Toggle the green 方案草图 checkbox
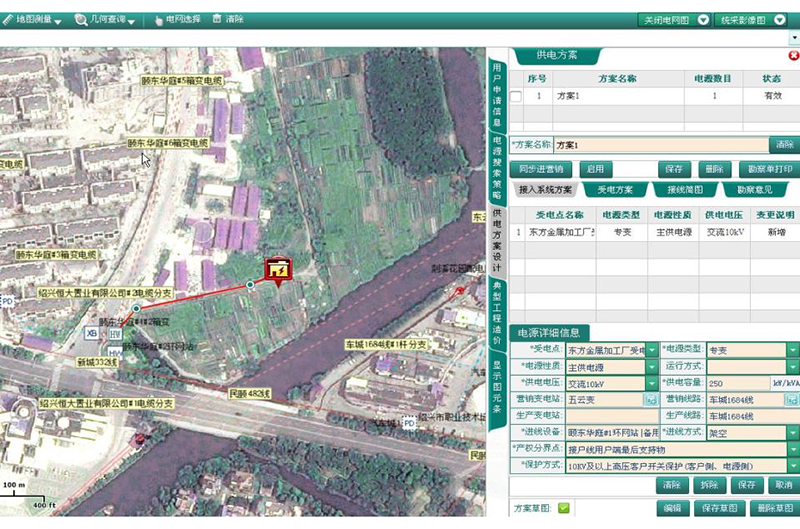This screenshot has width=800, height=529. tap(564, 508)
